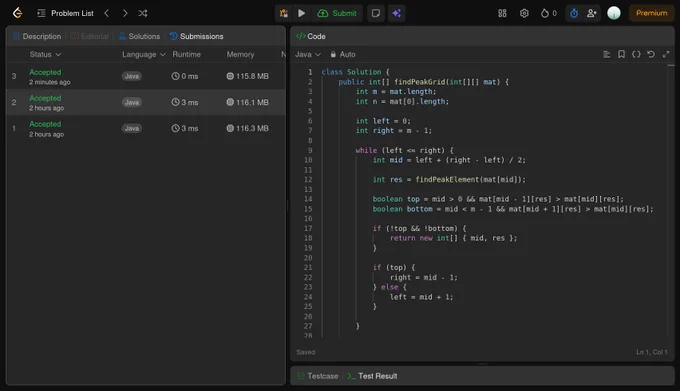Image resolution: width=680 pixels, height=391 pixels.
Task: Reset code with the undo arrow icon
Action: click(651, 54)
